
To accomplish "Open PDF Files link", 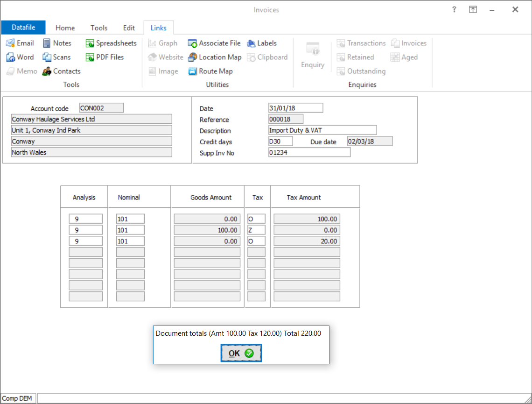I will pyautogui.click(x=105, y=57).
